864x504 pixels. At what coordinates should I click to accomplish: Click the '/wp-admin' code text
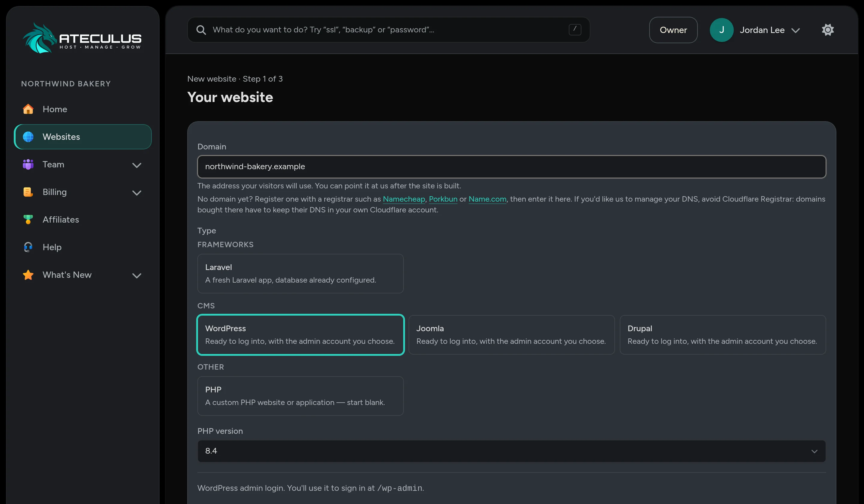399,488
